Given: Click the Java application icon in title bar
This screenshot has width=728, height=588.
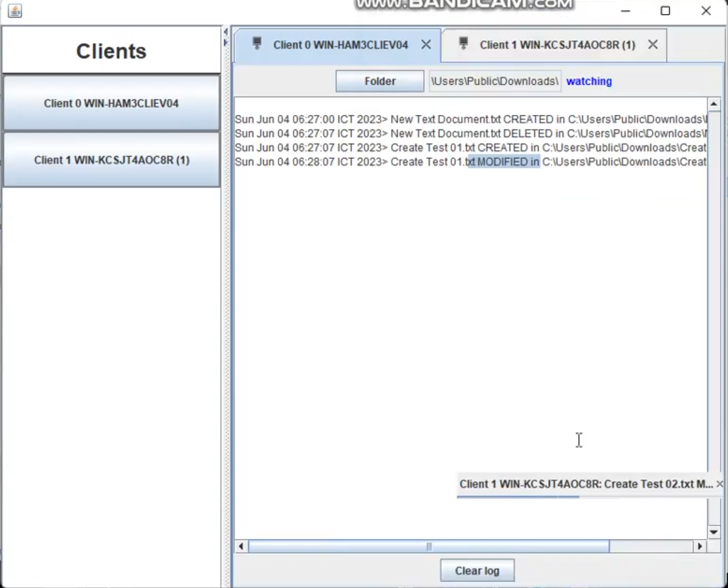Looking at the screenshot, I should click(15, 11).
